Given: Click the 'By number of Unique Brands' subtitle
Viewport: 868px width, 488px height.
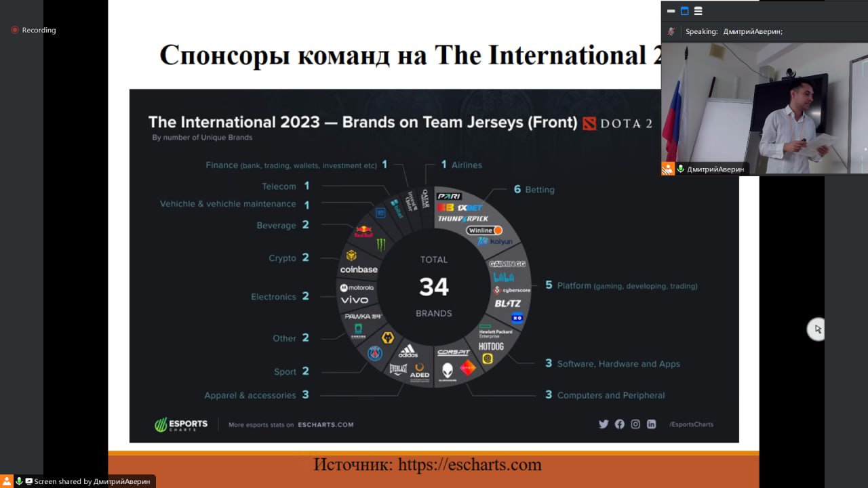Looking at the screenshot, I should (x=201, y=138).
